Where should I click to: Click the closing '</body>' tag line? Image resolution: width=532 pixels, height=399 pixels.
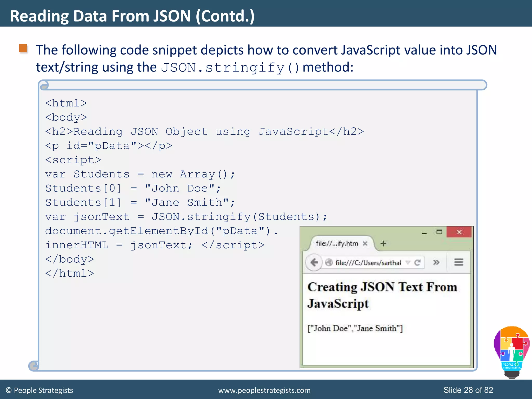[70, 259]
